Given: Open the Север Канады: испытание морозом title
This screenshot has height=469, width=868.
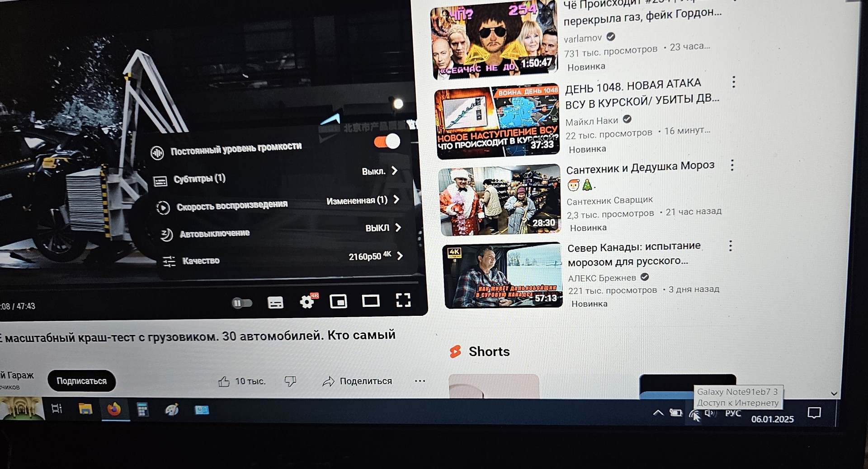Looking at the screenshot, I should click(x=634, y=254).
